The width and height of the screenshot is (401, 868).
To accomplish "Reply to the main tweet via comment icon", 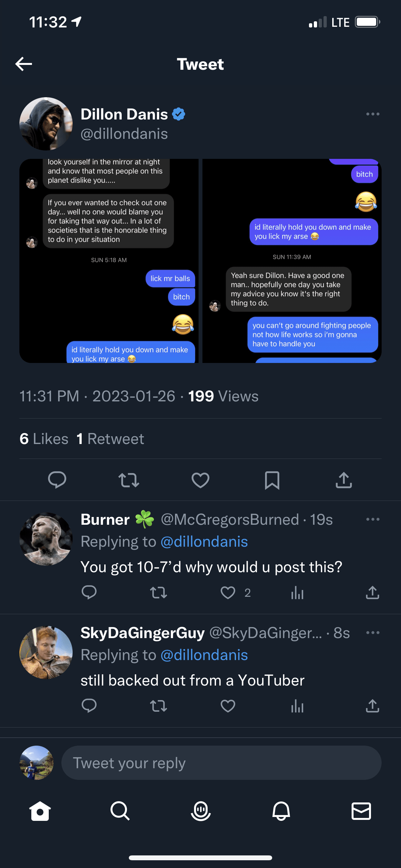I will [x=57, y=480].
